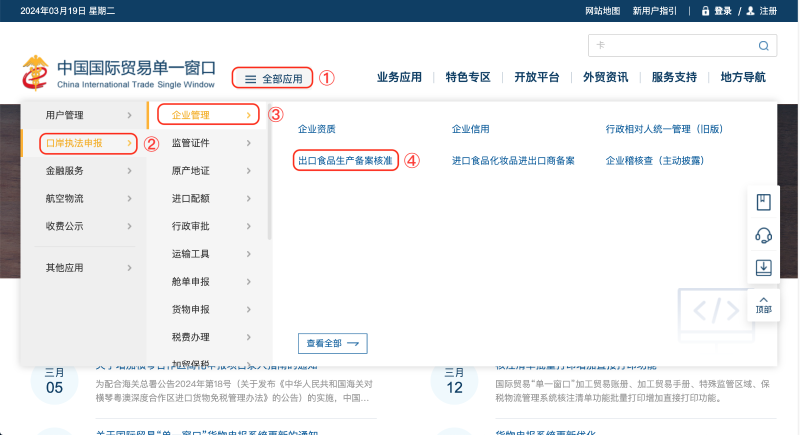This screenshot has height=435, width=800.
Task: Select 原产地证 submenu item
Action: click(208, 171)
